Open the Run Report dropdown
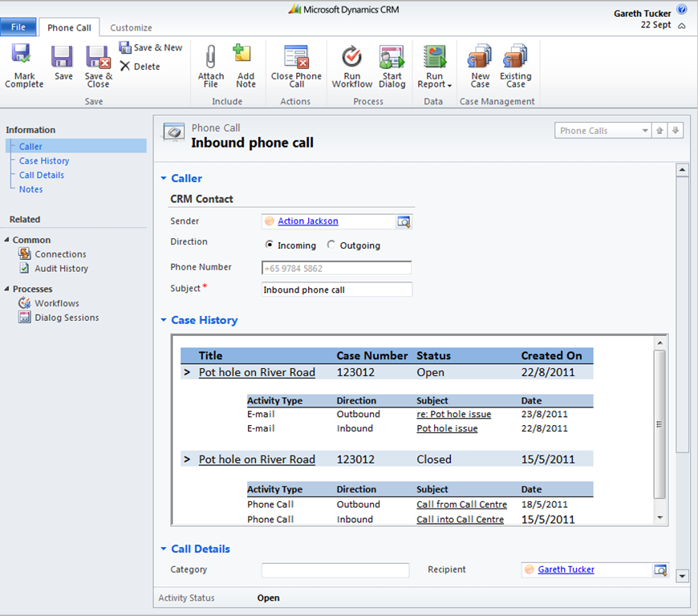Viewport: 698px width, 616px height. tap(435, 66)
